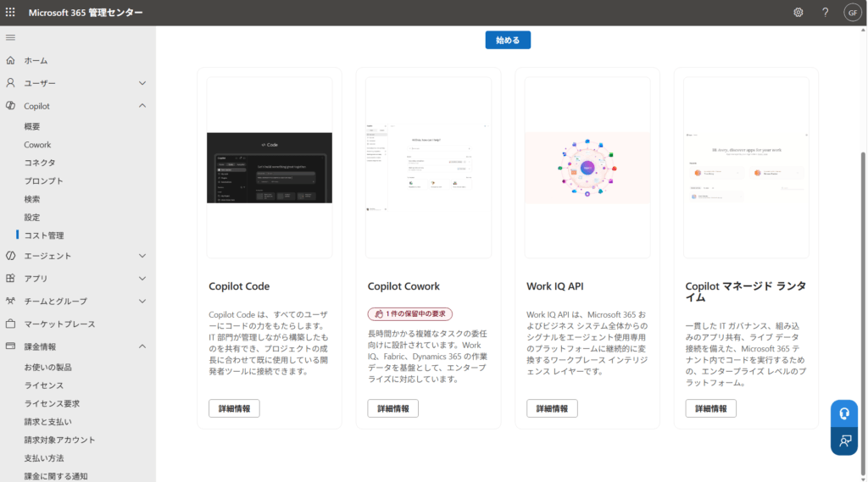Open the GF account avatar
Image resolution: width=868 pixels, height=482 pixels.
[853, 12]
